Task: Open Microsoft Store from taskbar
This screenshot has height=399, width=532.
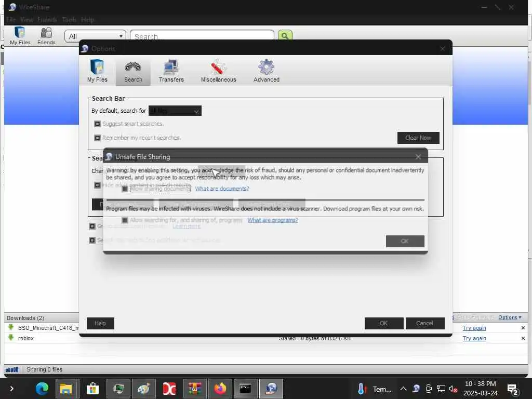Action: (x=92, y=389)
